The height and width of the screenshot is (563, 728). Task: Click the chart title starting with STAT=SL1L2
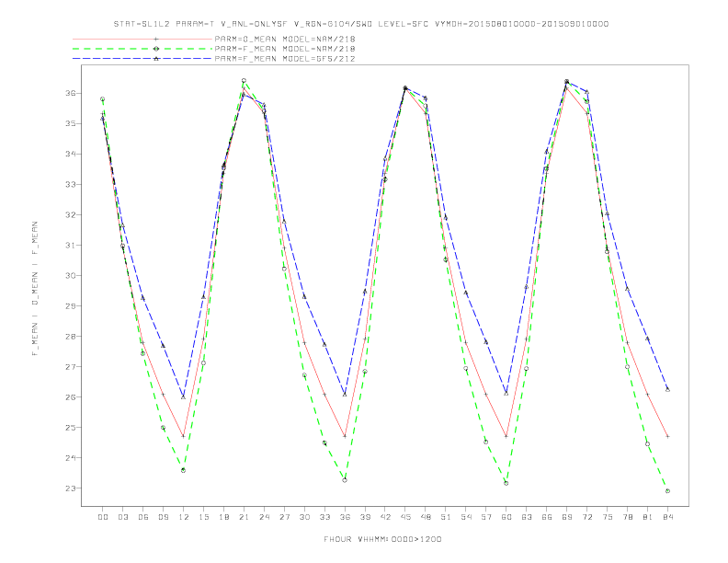[360, 24]
